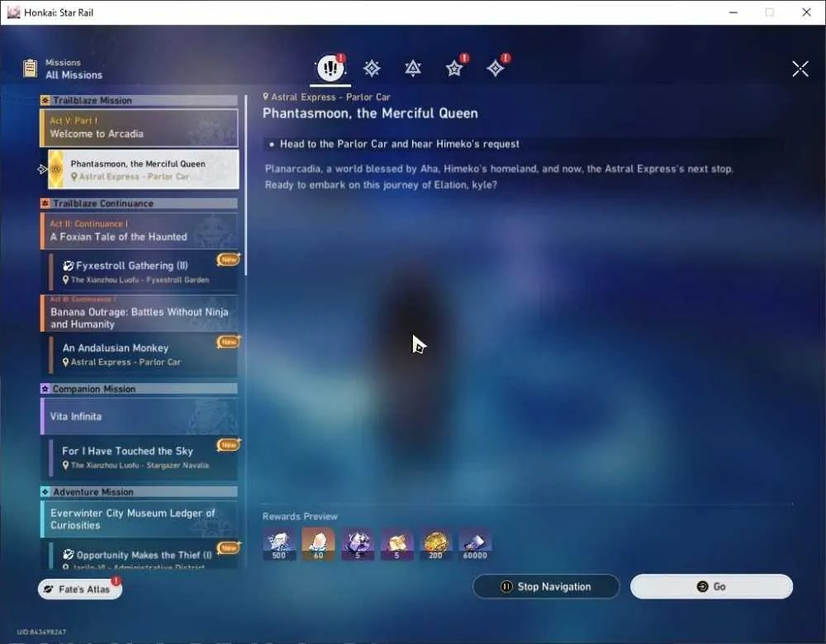
Task: Filter by the plain diamond Adventure Mission icon
Action: point(495,69)
